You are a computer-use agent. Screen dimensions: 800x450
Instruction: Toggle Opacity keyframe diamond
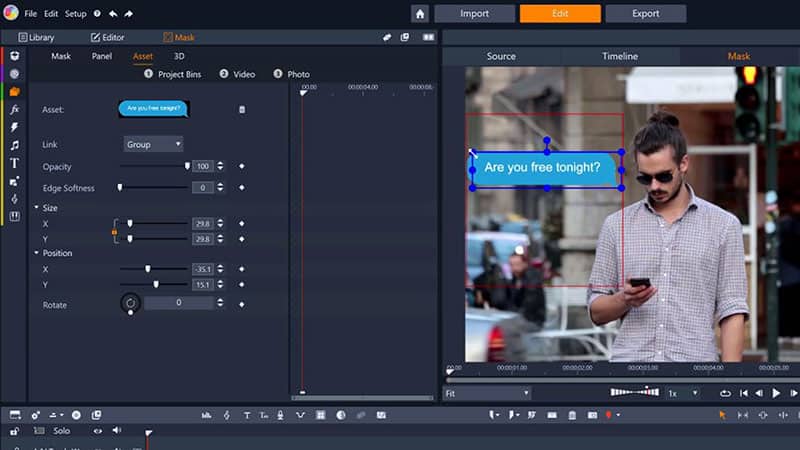(241, 166)
